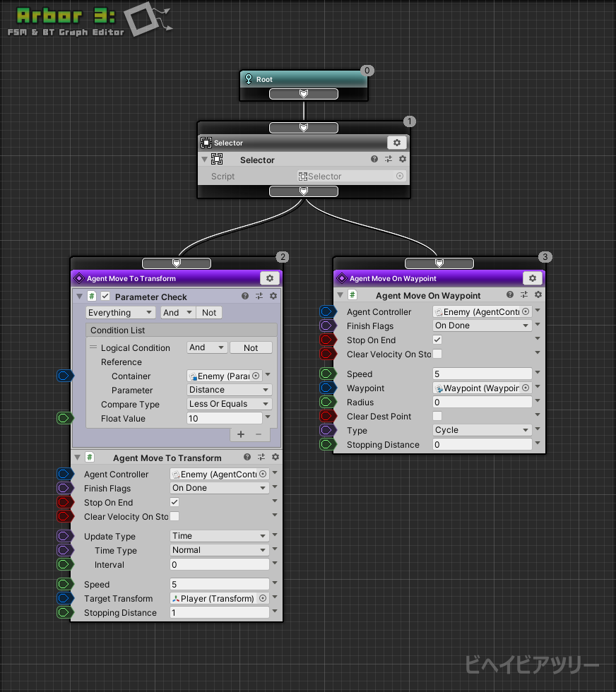Open the Type dropdown showing Cycle

[x=482, y=430]
